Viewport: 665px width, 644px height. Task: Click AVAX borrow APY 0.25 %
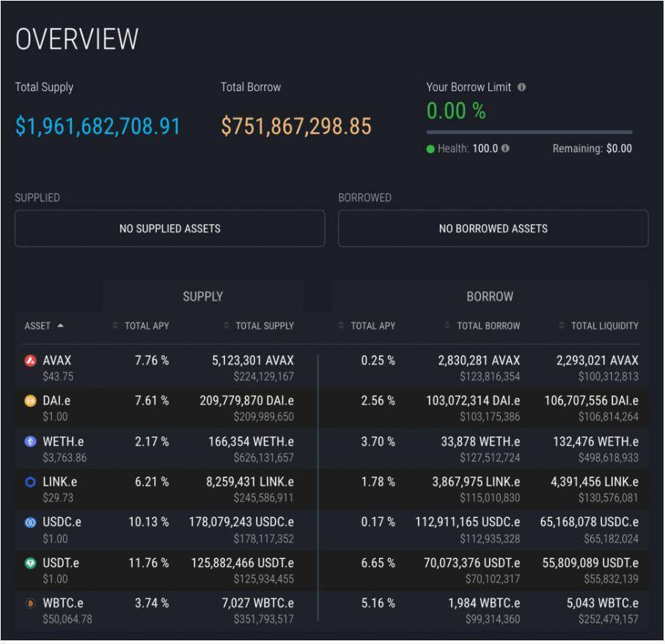378,361
